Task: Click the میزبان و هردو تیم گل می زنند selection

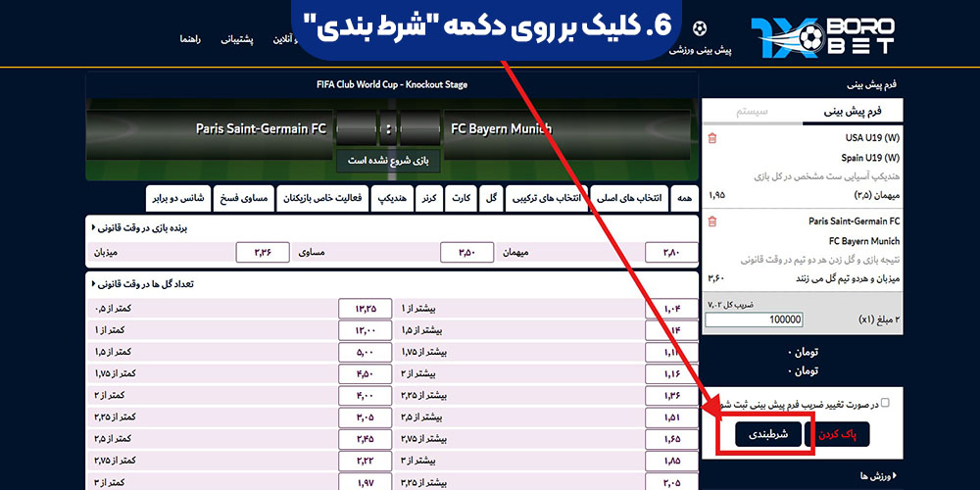Action: point(848,278)
